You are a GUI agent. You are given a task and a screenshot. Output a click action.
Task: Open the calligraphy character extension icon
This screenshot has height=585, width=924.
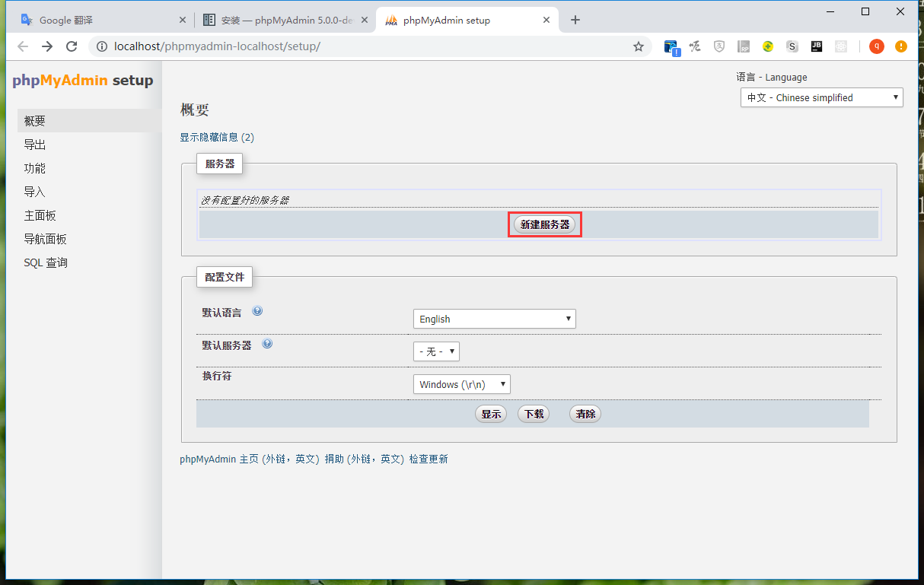(695, 46)
